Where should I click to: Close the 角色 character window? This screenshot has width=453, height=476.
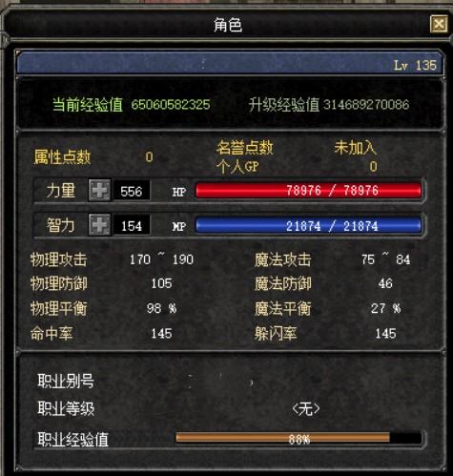click(439, 24)
